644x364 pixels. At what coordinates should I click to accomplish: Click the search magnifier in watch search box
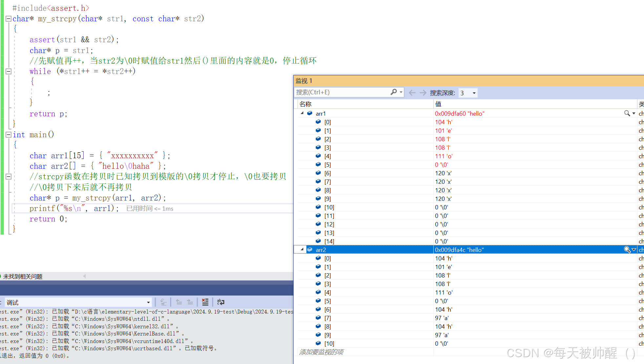394,92
